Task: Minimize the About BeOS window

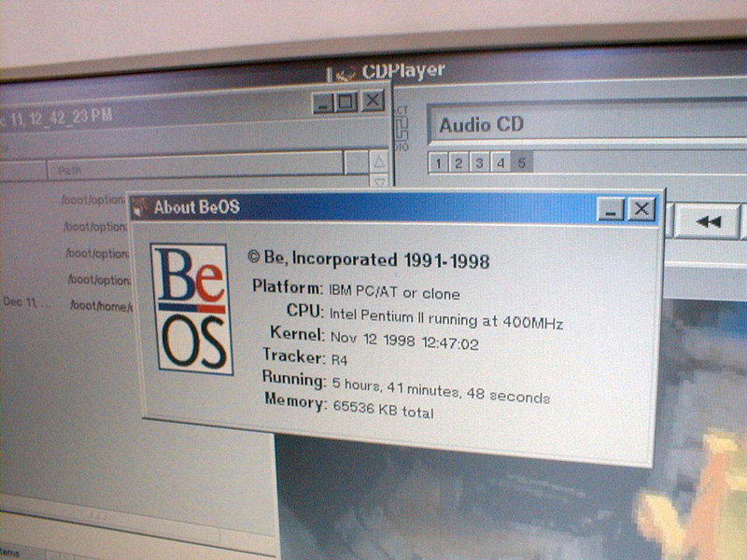Action: click(x=612, y=210)
